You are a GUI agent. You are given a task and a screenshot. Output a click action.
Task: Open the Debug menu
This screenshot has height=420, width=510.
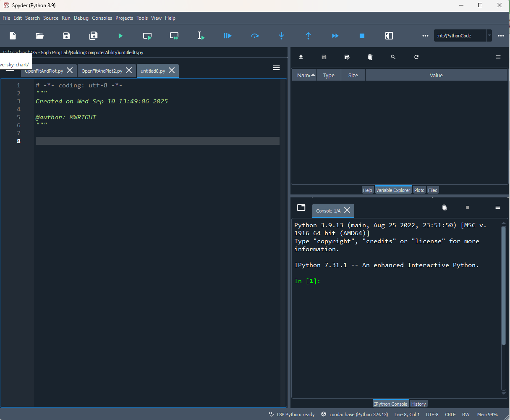pos(81,18)
